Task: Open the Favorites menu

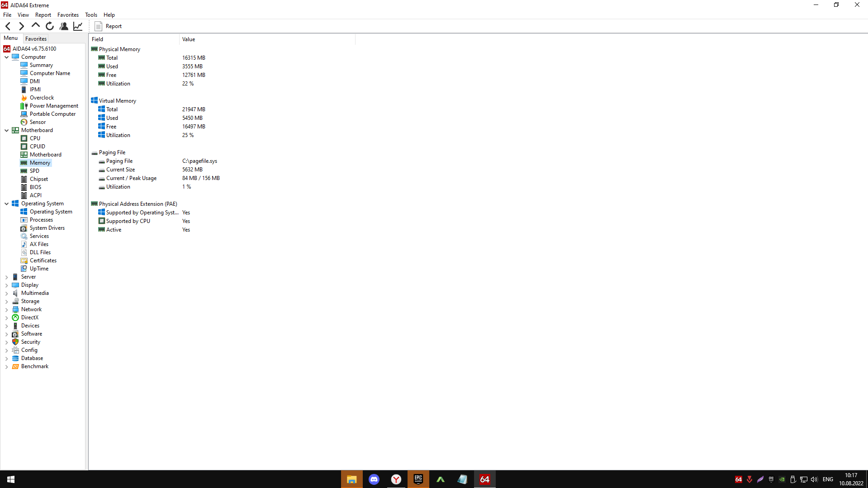Action: tap(68, 15)
